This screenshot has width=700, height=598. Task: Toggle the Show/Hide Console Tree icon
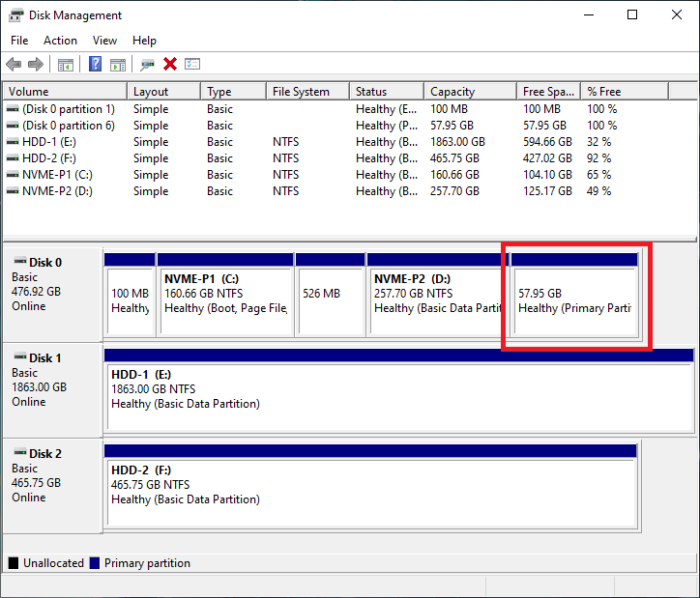click(x=66, y=65)
